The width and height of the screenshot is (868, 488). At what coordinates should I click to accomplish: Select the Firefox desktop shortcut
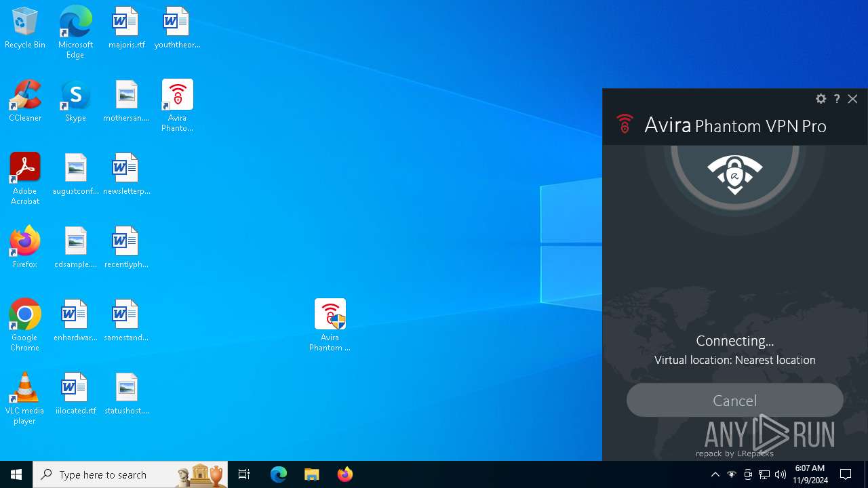(25, 248)
